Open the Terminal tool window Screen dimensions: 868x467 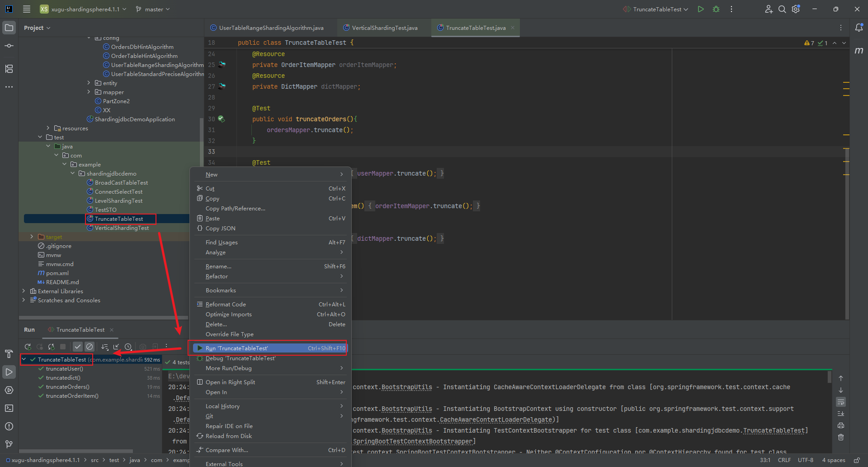pyautogui.click(x=9, y=408)
